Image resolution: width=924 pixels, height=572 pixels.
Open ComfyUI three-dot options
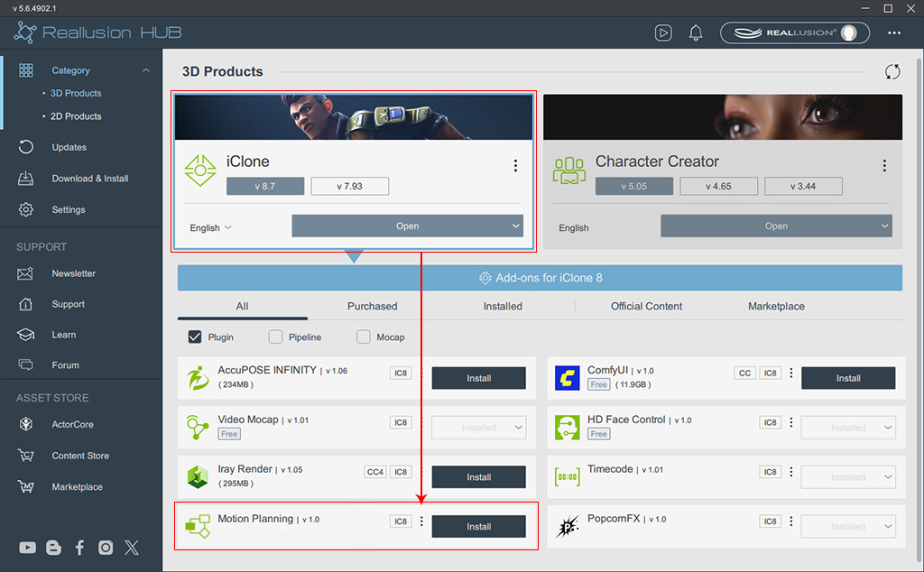tap(790, 373)
